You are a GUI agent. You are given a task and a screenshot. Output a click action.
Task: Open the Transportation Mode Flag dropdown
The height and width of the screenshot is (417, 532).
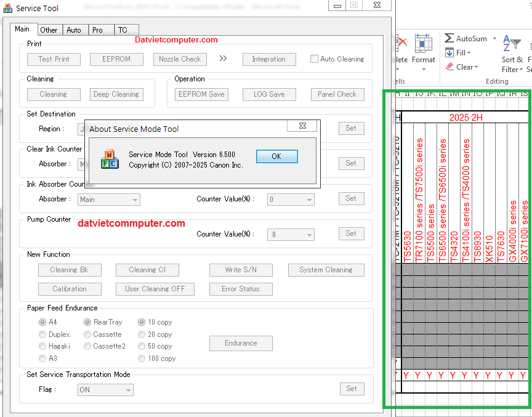[105, 390]
